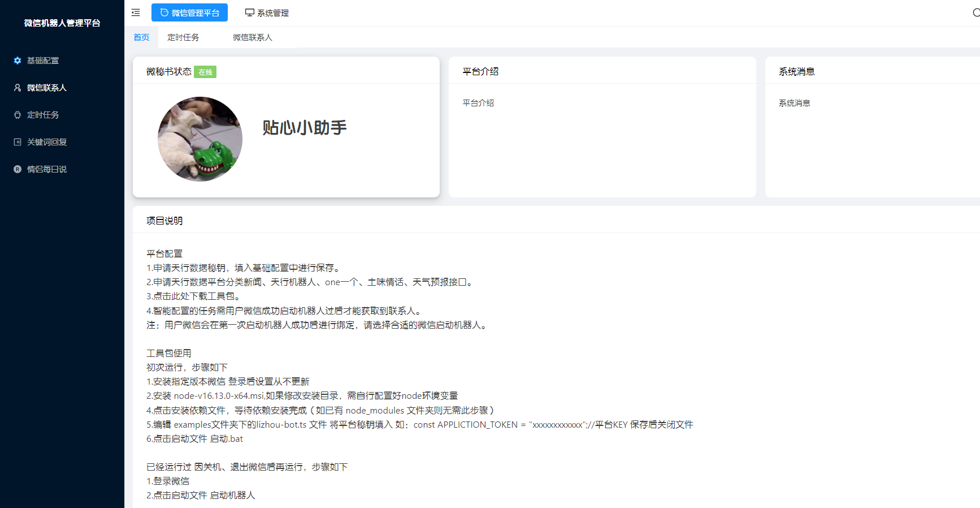Screen dimensions: 980x508
Task: Click line 6.点击启动文件 启动.bat
Action: coord(195,439)
